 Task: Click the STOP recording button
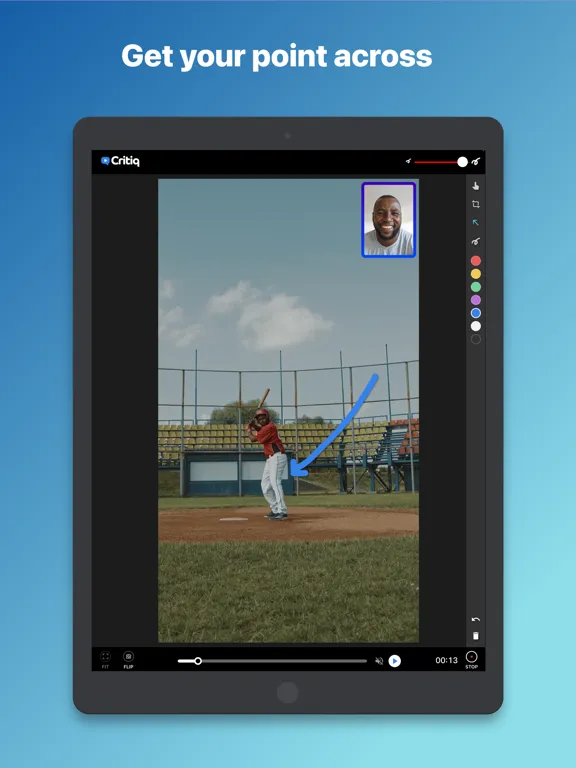pos(471,659)
